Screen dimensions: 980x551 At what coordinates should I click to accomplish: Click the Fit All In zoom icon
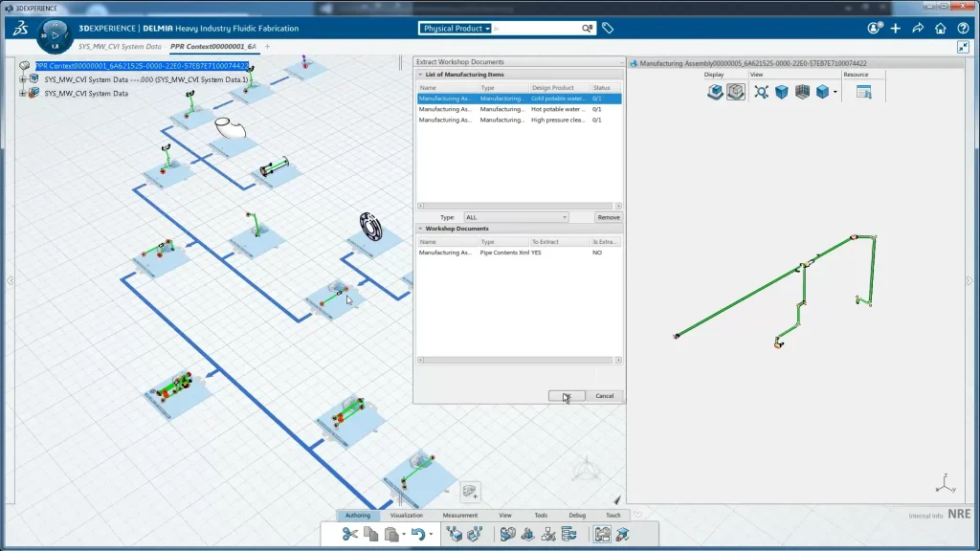coord(761,92)
